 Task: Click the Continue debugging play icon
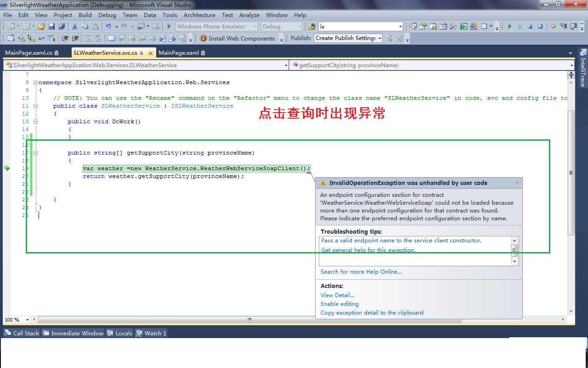pyautogui.click(x=509, y=26)
